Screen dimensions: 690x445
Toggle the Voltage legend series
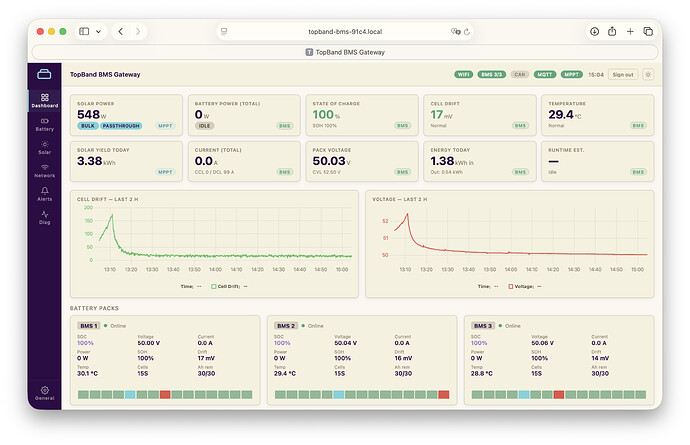(x=521, y=287)
